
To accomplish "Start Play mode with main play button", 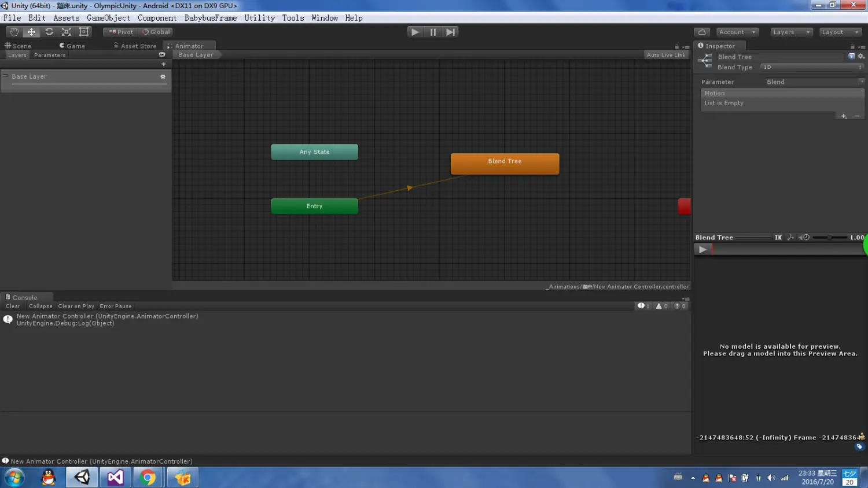I will click(415, 32).
